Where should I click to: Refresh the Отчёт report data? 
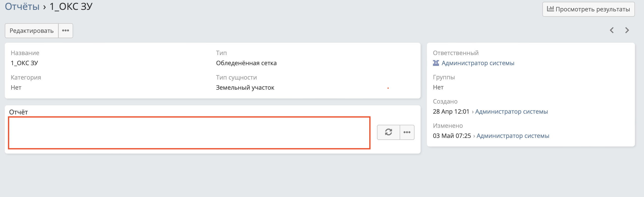click(x=388, y=132)
